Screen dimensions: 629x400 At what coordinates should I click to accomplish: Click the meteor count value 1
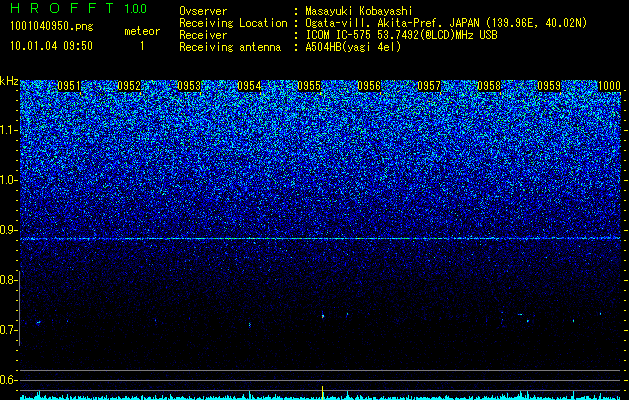tap(142, 46)
